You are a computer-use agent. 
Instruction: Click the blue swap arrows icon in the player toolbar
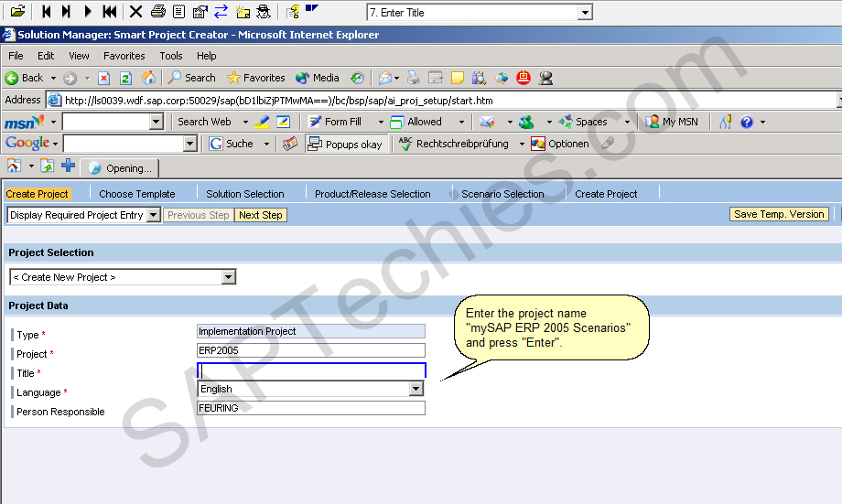pos(221,11)
